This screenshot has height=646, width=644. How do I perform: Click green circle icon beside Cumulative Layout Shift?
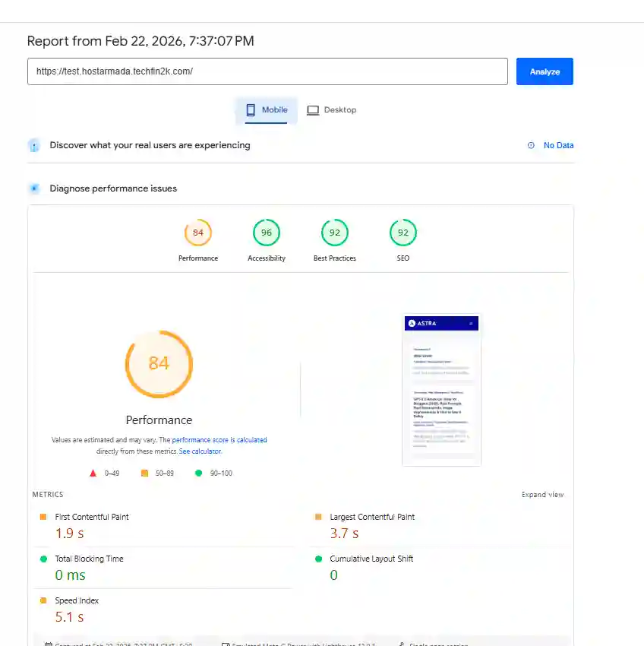(x=318, y=559)
